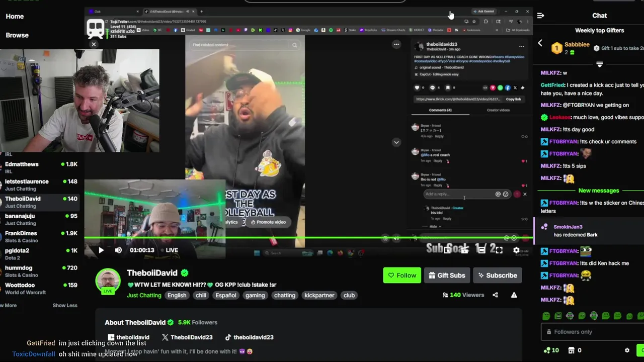Select the Español tag
This screenshot has width=644, height=362.
tap(226, 295)
